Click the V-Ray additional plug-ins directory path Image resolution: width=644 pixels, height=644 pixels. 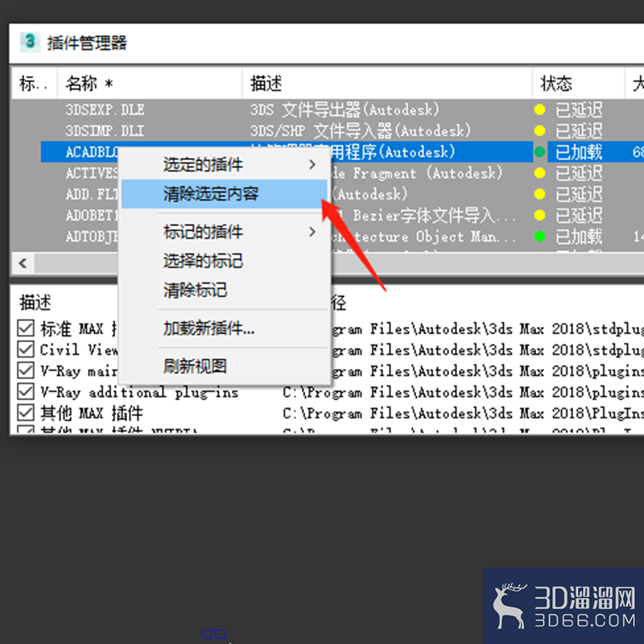point(464,392)
